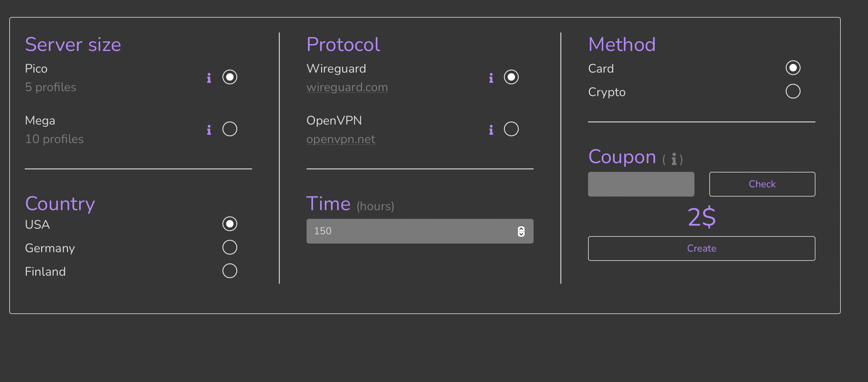Viewport: 868px width, 382px height.
Task: Visit the openvpn.net link
Action: click(x=341, y=139)
